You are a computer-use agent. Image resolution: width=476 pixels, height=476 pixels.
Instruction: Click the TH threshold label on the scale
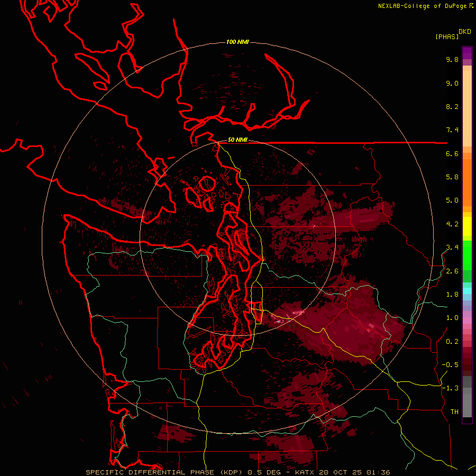point(454,412)
